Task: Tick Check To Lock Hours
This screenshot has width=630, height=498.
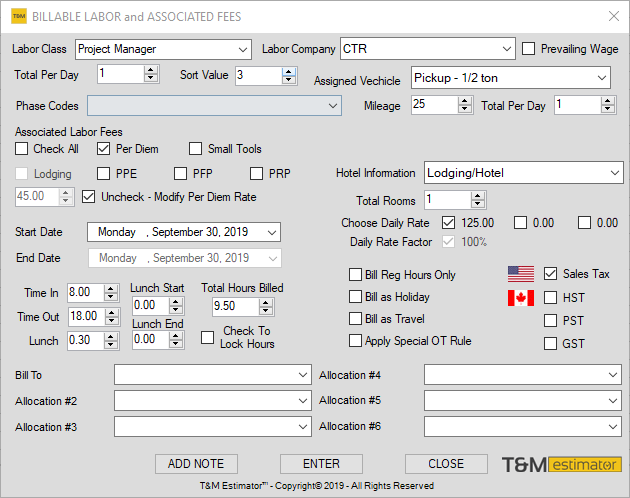Action: point(207,338)
